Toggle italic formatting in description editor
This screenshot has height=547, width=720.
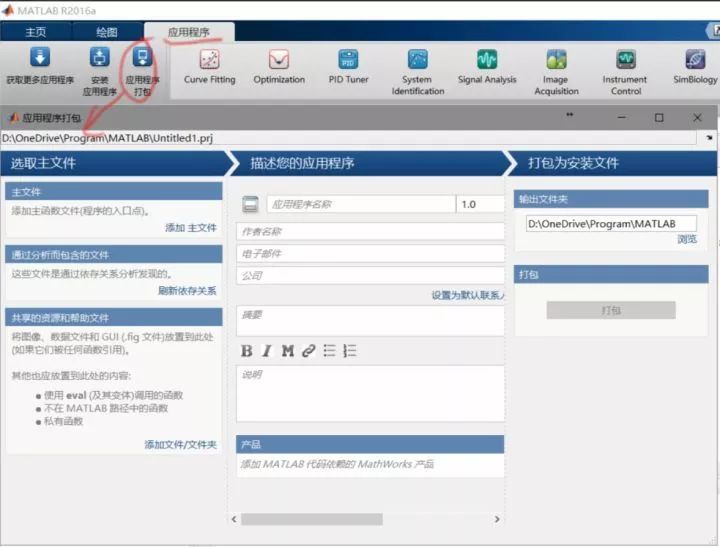coord(267,350)
